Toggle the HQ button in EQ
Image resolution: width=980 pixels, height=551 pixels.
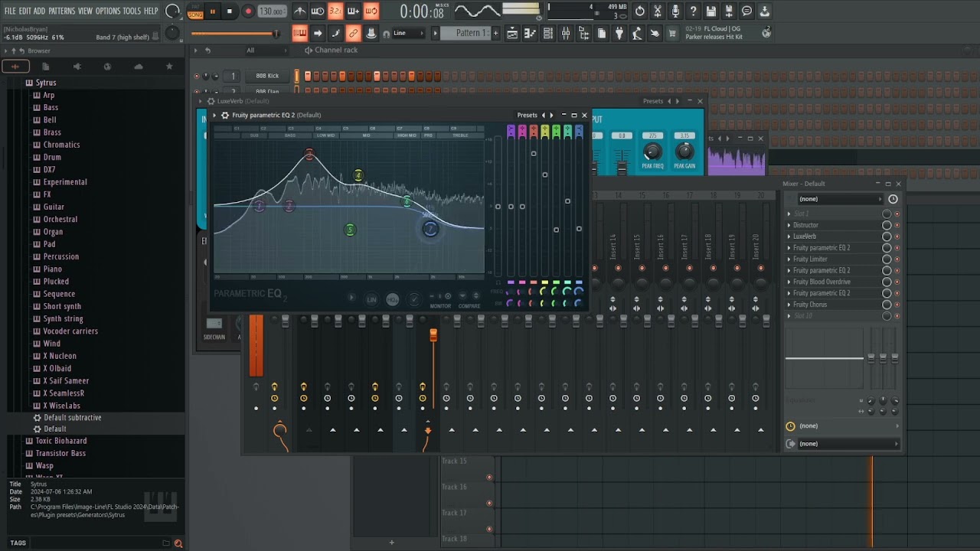[x=392, y=300]
